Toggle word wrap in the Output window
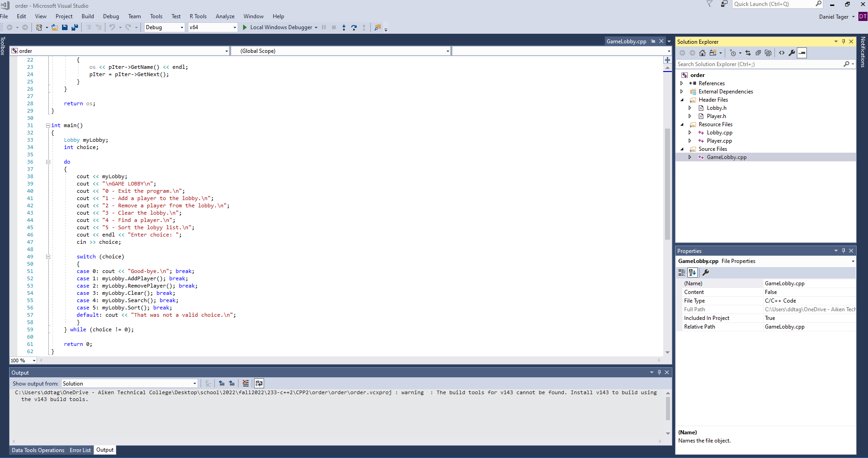The image size is (868, 458). [259, 383]
